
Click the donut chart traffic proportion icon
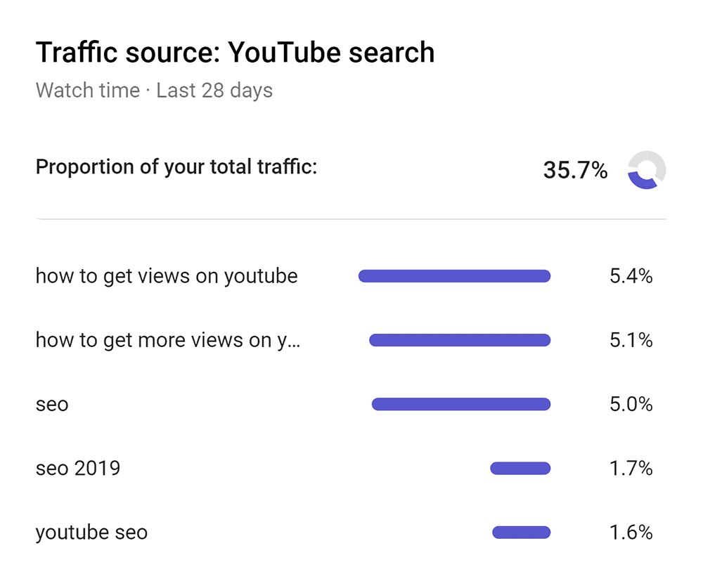(647, 170)
